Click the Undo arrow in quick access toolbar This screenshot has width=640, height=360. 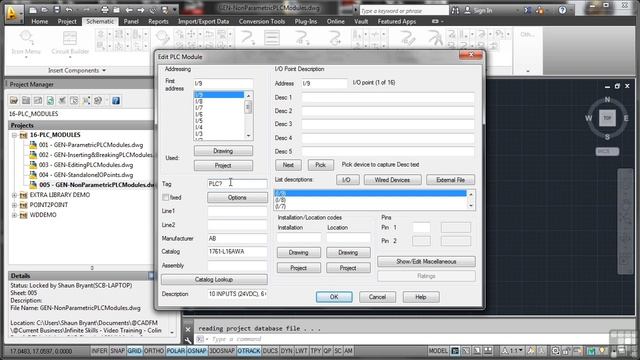(x=69, y=10)
